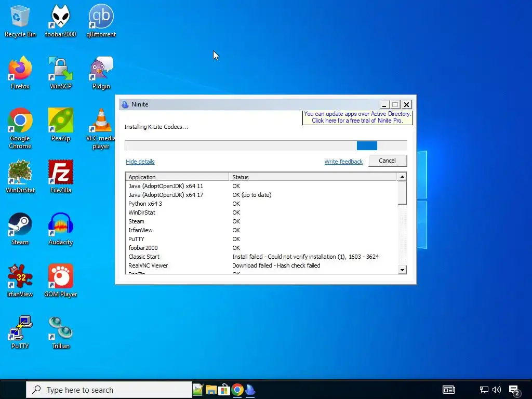The width and height of the screenshot is (532, 399).
Task: Click the Firefox desktop icon
Action: pyautogui.click(x=20, y=73)
